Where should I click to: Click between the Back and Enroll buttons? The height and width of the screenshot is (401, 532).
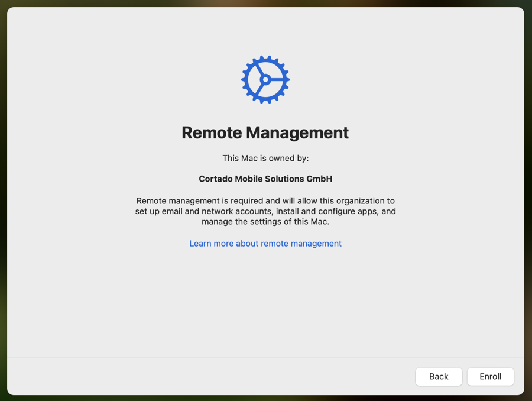465,376
